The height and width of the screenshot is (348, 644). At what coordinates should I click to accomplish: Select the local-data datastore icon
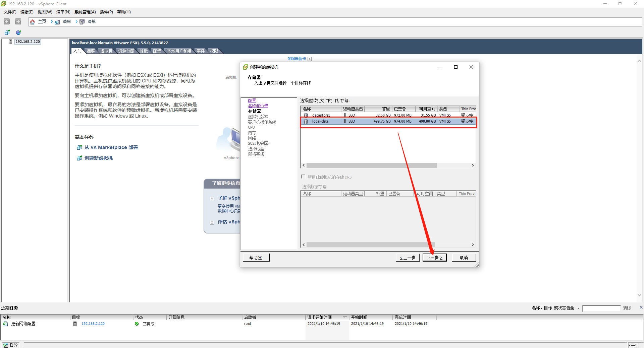[306, 121]
